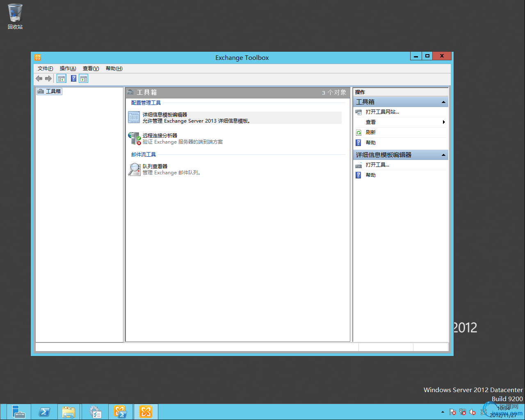Select the 详细信息模板编辑器 tool icon
The width and height of the screenshot is (525, 420).
(x=134, y=117)
